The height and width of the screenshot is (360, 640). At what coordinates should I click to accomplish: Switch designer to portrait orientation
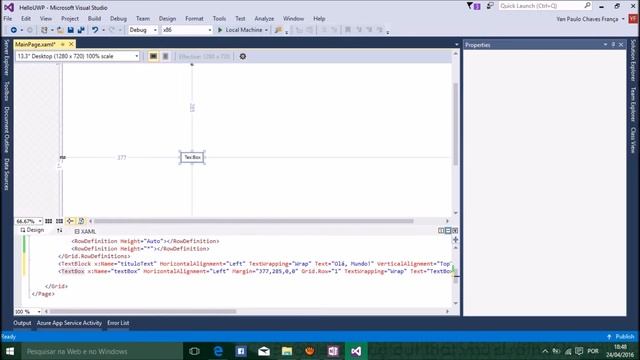click(x=165, y=56)
